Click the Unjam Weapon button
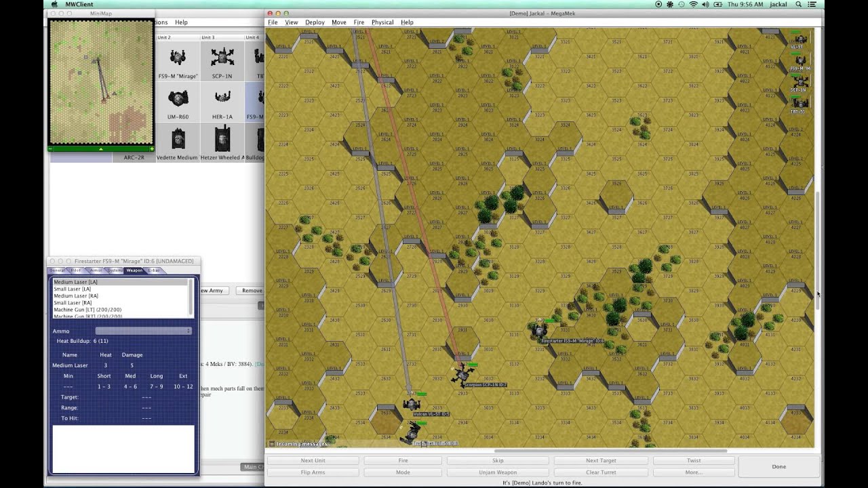The width and height of the screenshot is (868, 488). coord(498,472)
